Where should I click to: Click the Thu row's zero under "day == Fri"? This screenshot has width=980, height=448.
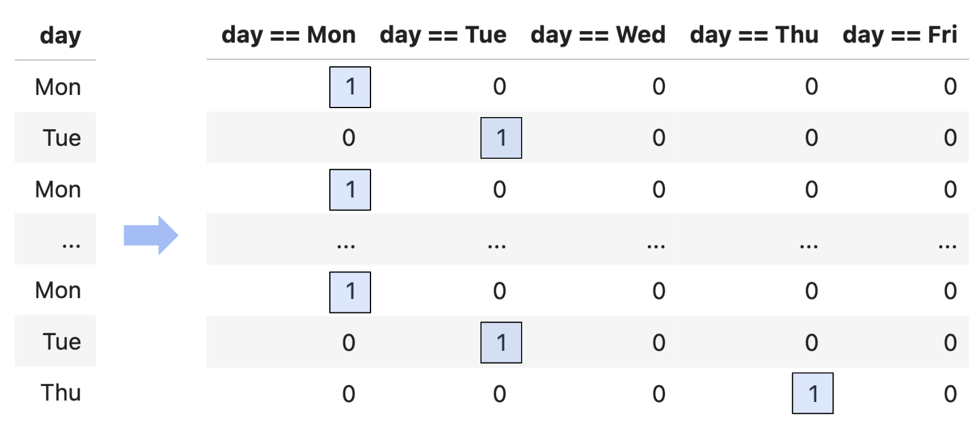950,394
